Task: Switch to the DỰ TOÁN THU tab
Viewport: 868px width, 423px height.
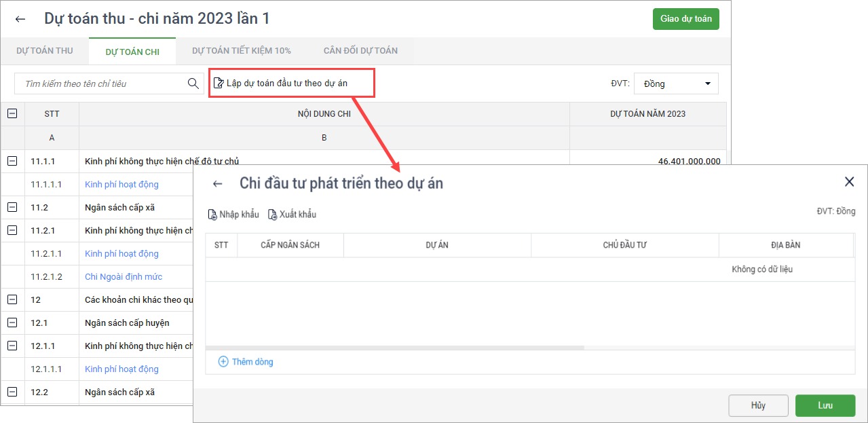Action: tap(45, 51)
